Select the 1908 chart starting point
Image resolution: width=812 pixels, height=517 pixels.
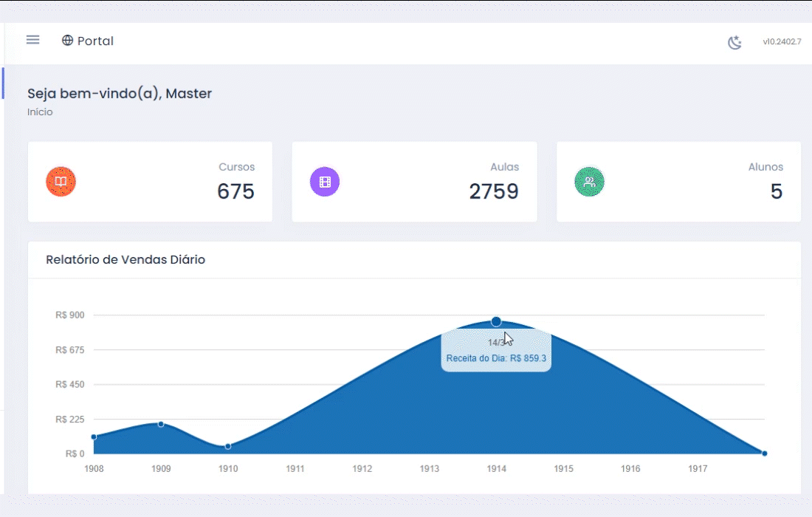[94, 437]
